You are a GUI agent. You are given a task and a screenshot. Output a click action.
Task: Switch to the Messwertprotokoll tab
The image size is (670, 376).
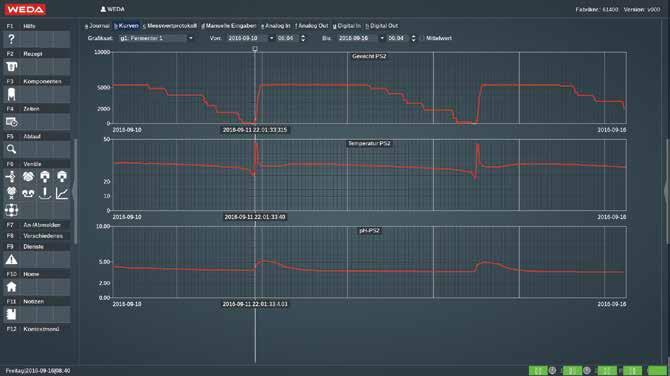click(x=170, y=26)
